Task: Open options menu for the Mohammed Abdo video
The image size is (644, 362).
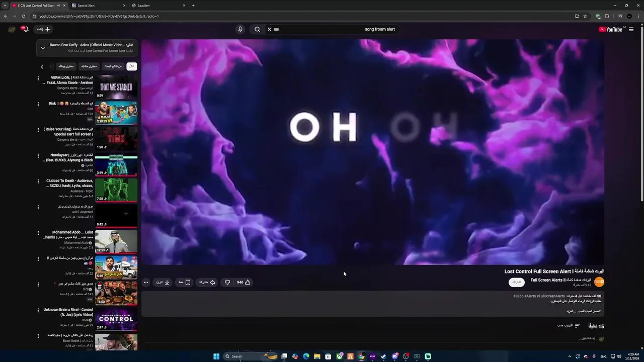Action: tap(38, 233)
